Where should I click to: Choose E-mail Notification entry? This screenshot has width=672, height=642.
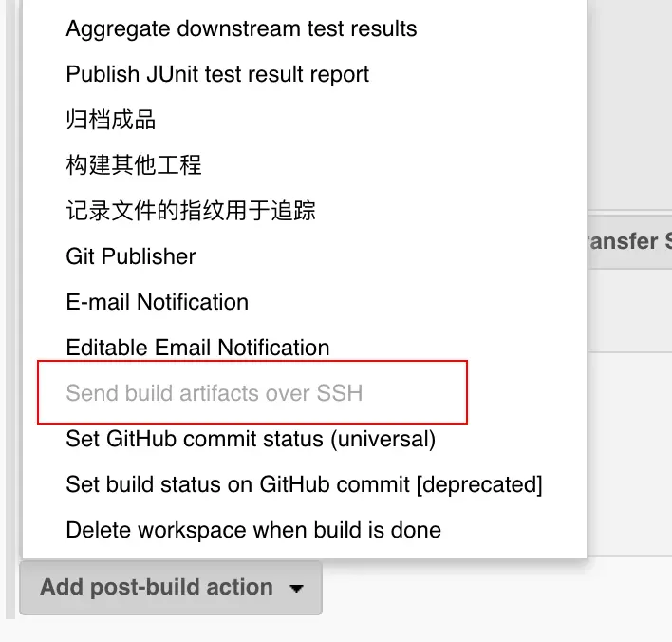pos(157,302)
